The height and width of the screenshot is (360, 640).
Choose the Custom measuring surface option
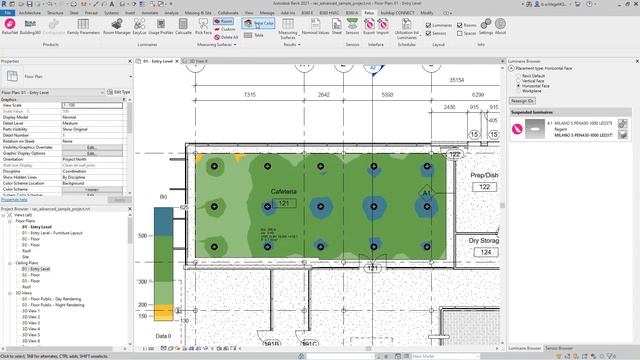pos(224,29)
